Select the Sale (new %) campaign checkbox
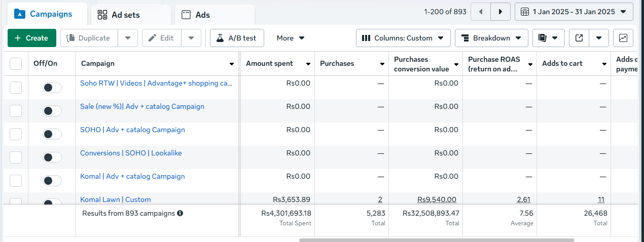Image resolution: width=644 pixels, height=242 pixels. pos(16,111)
